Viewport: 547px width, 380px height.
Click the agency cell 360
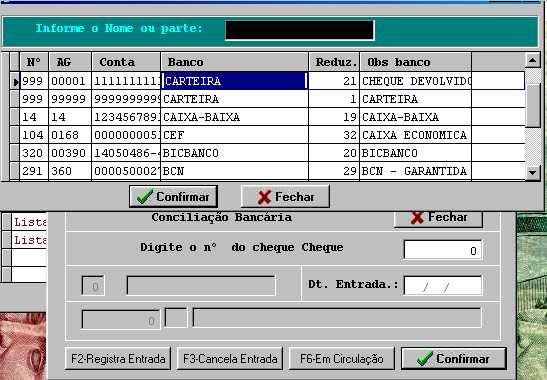click(x=70, y=171)
